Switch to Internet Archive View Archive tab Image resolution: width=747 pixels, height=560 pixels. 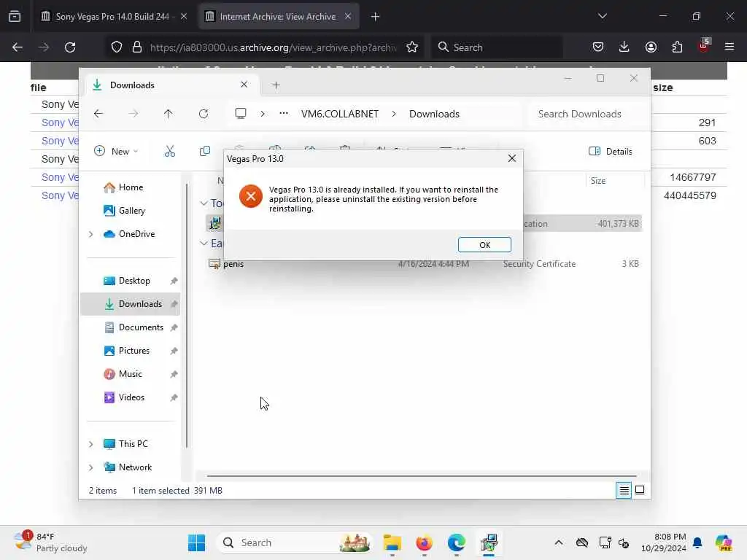[278, 17]
